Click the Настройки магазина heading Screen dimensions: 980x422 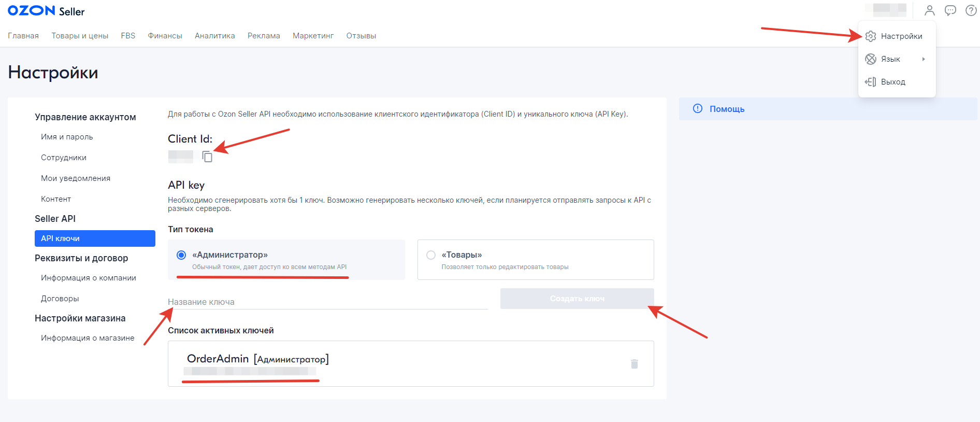(x=80, y=318)
